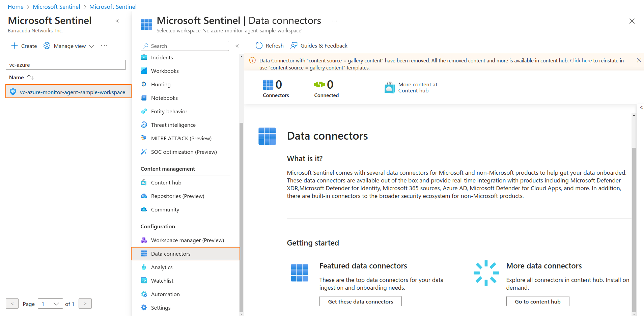
Task: Open the Content hub bag icon
Action: pos(144,182)
